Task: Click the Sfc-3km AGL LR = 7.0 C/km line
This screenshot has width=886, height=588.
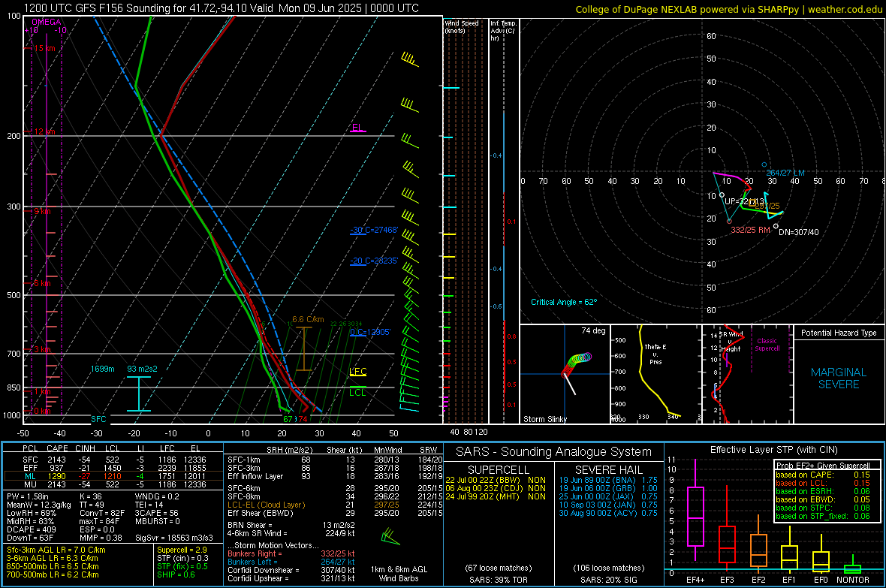Action: pyautogui.click(x=56, y=550)
